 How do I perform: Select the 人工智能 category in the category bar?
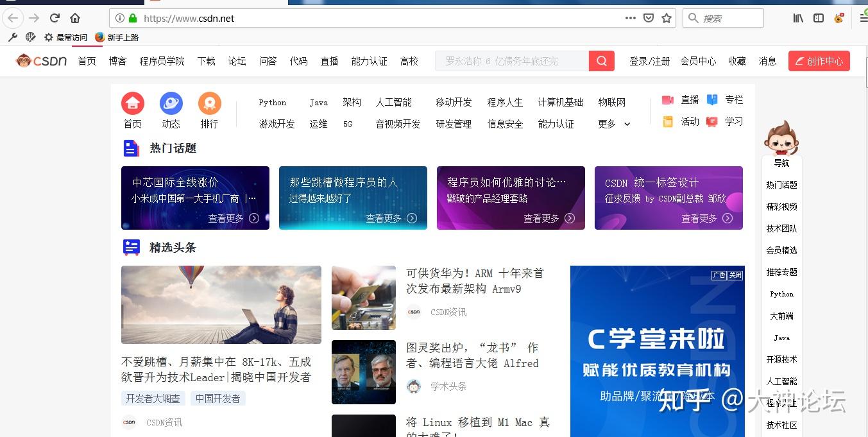click(393, 102)
